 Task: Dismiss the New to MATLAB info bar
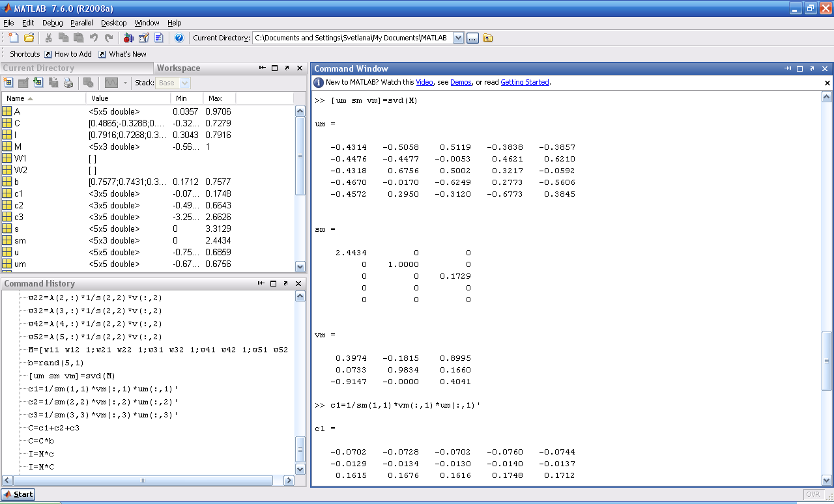(x=827, y=83)
